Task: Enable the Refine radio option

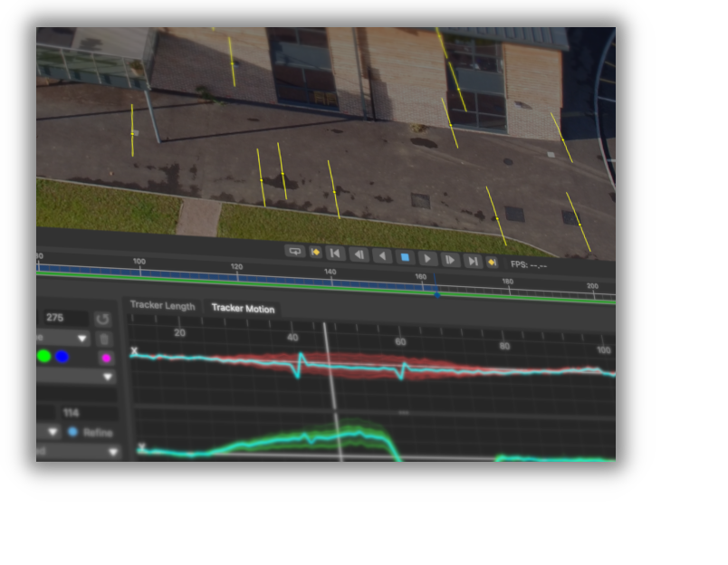Action: [x=73, y=433]
